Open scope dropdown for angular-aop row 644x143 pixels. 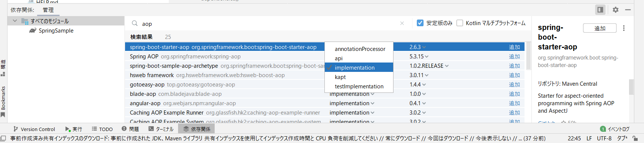tap(352, 103)
